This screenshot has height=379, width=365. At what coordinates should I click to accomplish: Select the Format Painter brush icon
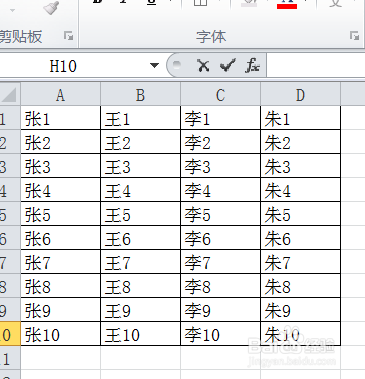pos(52,7)
